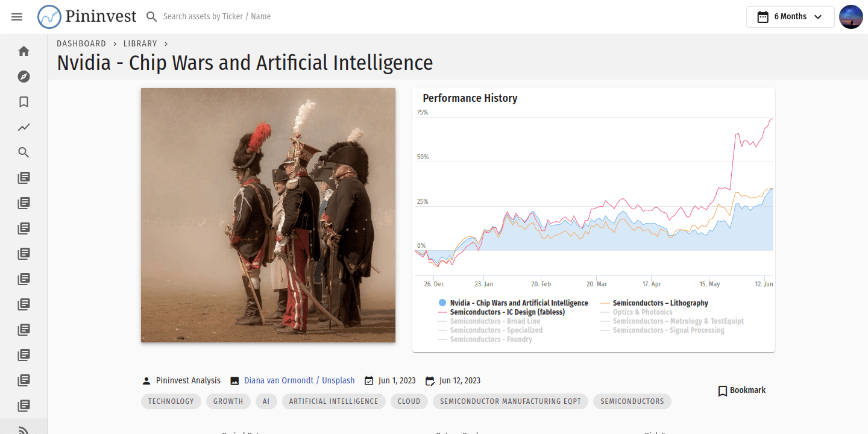
Task: Select the ARTIFICIAL INTELLIGENCE tag
Action: [334, 401]
